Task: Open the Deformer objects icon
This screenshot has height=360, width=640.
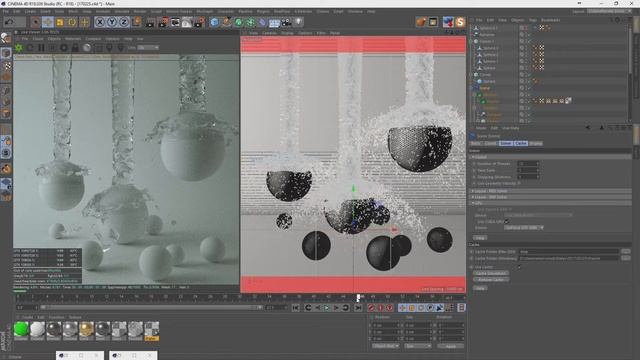Action: (262, 22)
